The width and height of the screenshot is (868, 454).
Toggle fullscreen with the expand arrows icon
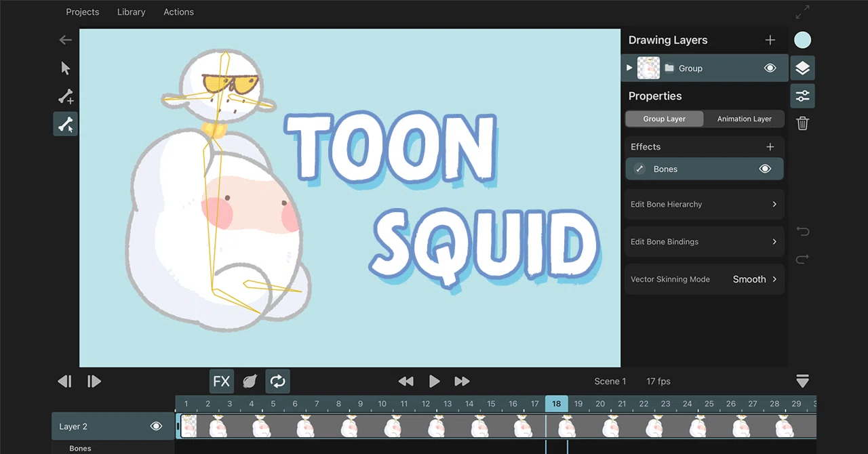coord(802,12)
